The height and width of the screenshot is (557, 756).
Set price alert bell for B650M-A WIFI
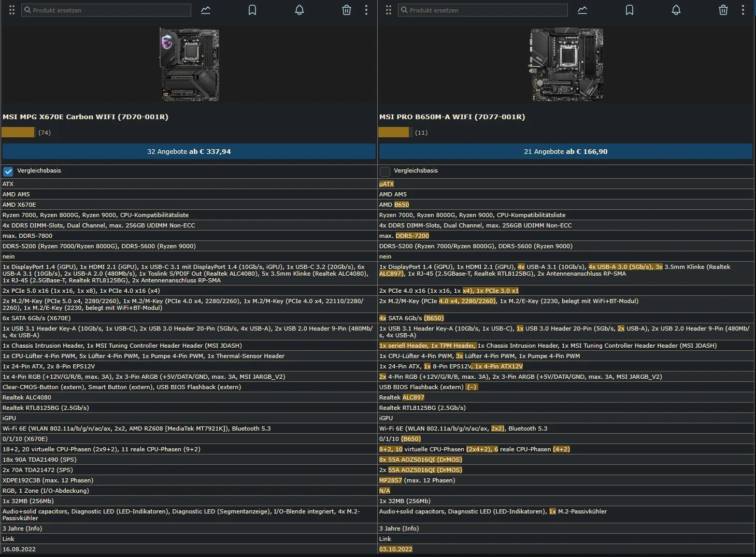tap(676, 10)
